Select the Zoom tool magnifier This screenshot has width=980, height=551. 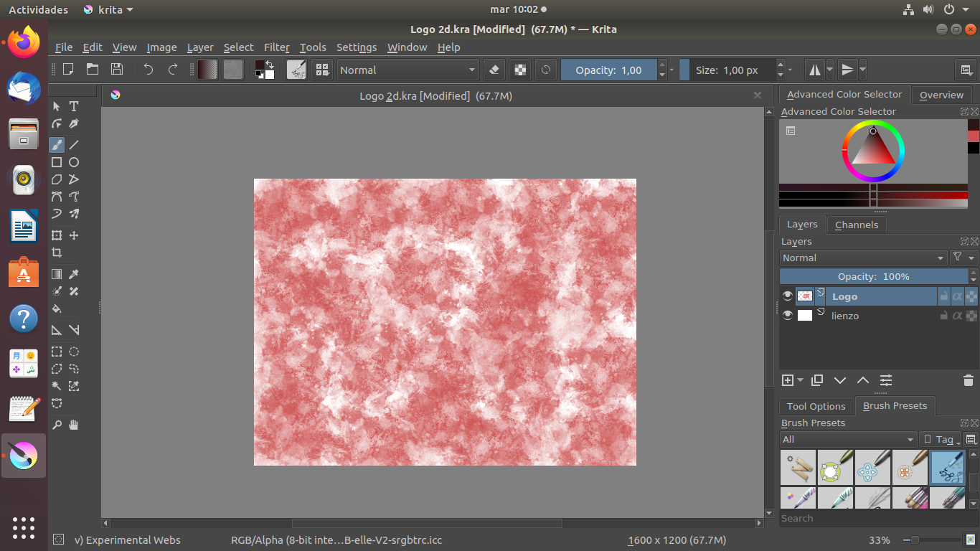coord(57,425)
